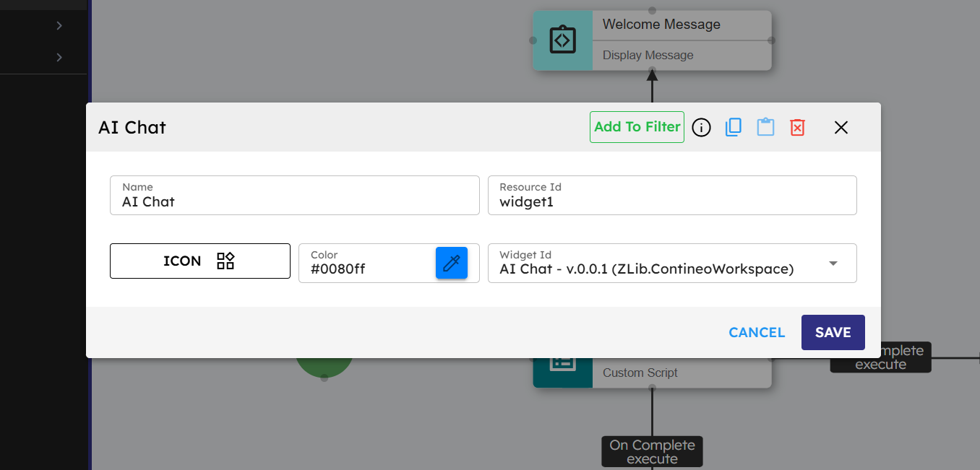Expand the upper sidebar chevron
This screenshot has height=470, width=980.
(x=59, y=26)
